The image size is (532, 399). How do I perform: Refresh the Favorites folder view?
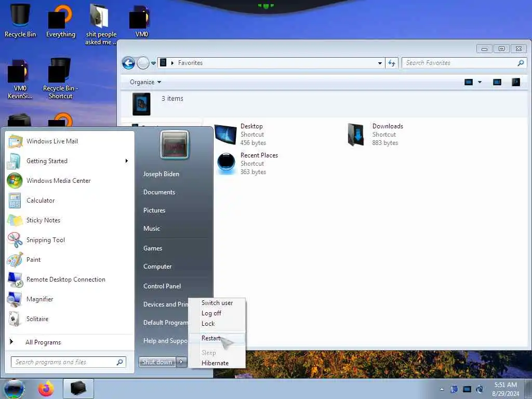[x=392, y=63]
